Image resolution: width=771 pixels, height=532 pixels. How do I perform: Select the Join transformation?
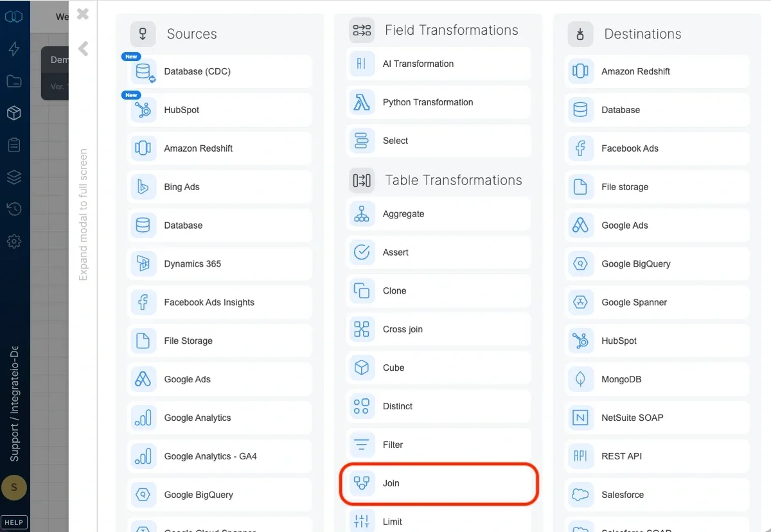pos(438,483)
